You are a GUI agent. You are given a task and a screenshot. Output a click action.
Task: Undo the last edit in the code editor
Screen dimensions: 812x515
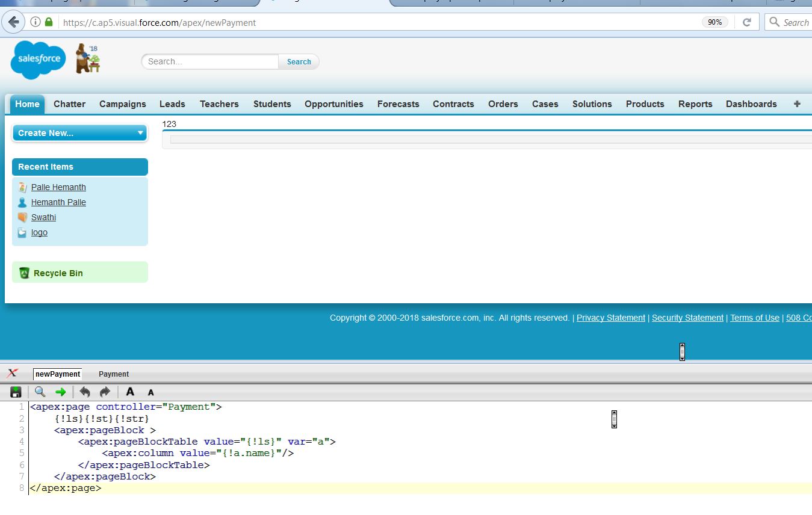pos(85,392)
